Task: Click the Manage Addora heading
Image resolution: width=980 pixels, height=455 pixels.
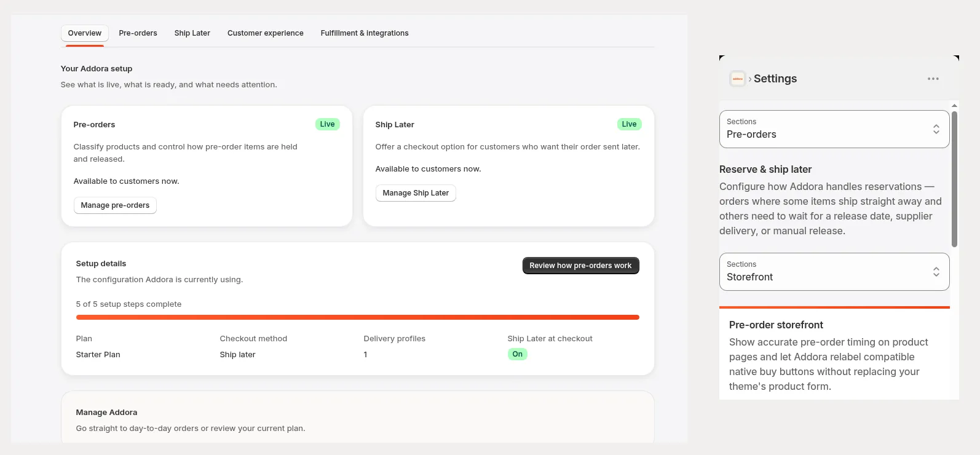Action: 106,413
